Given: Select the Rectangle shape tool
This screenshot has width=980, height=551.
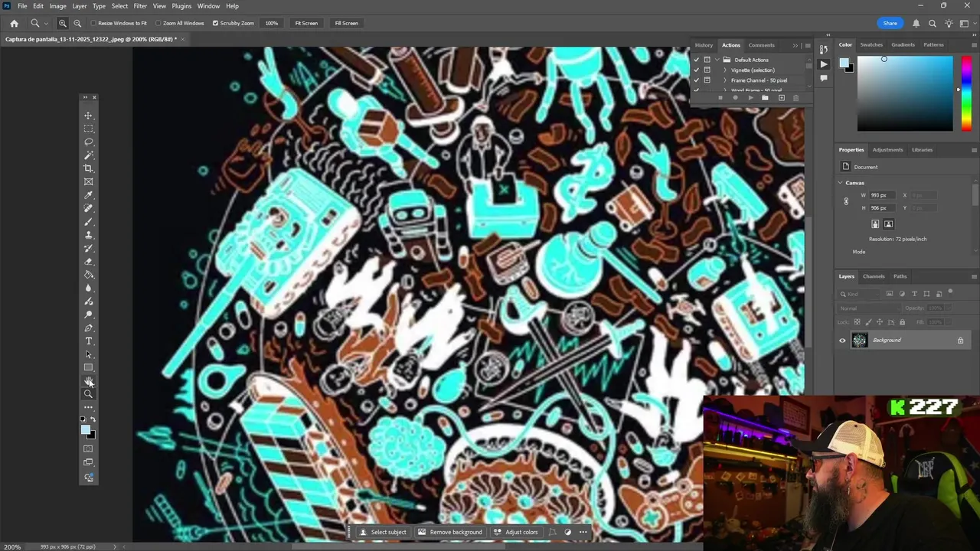Looking at the screenshot, I should 88,367.
